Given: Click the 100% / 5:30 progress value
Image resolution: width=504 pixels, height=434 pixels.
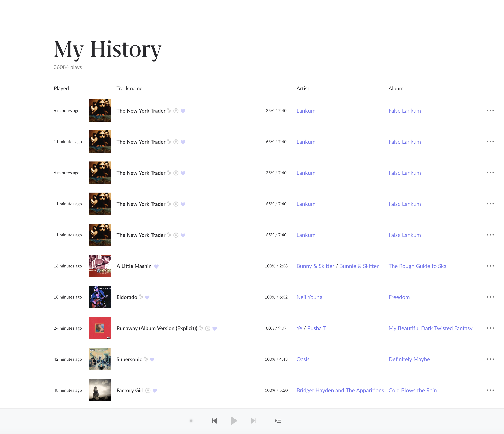Looking at the screenshot, I should pyautogui.click(x=276, y=390).
